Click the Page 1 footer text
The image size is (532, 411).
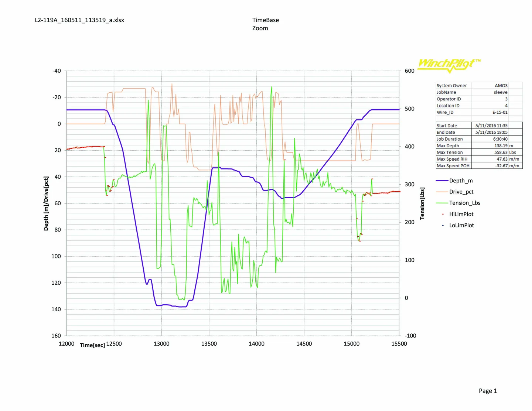(x=488, y=391)
